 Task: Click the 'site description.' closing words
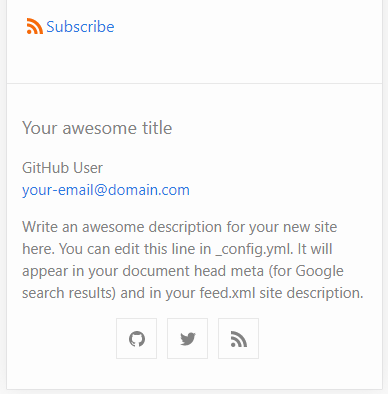[311, 293]
